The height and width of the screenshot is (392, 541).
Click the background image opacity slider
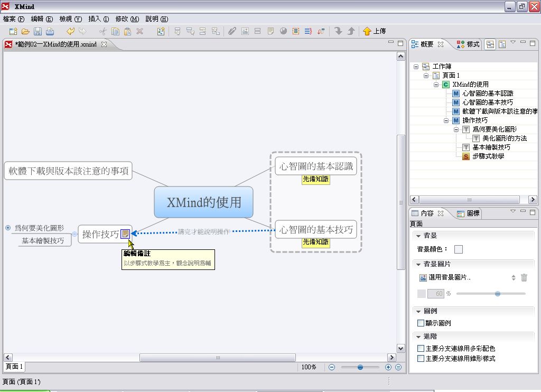point(491,294)
